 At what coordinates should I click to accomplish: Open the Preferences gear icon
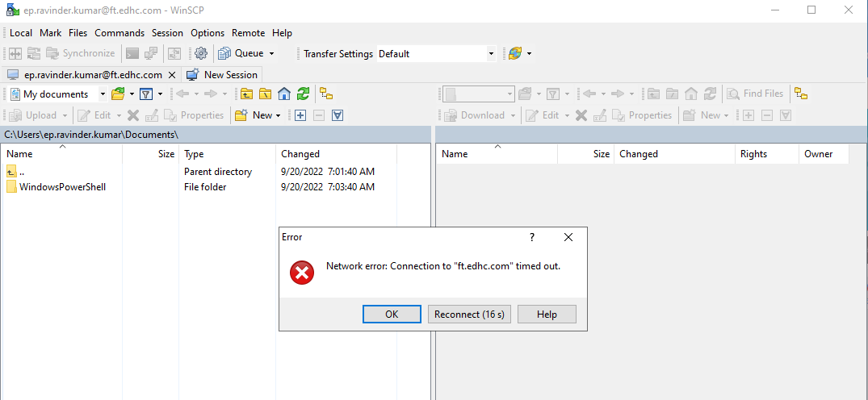201,53
